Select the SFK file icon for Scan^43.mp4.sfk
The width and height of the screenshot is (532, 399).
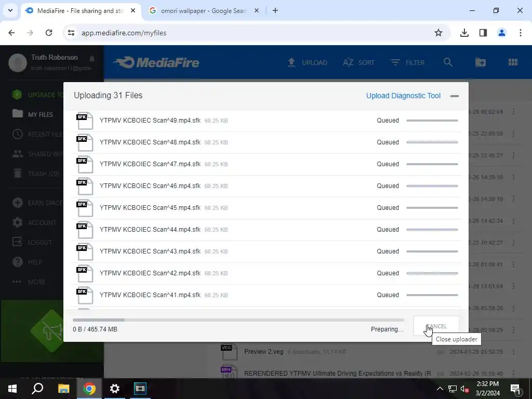(x=85, y=251)
